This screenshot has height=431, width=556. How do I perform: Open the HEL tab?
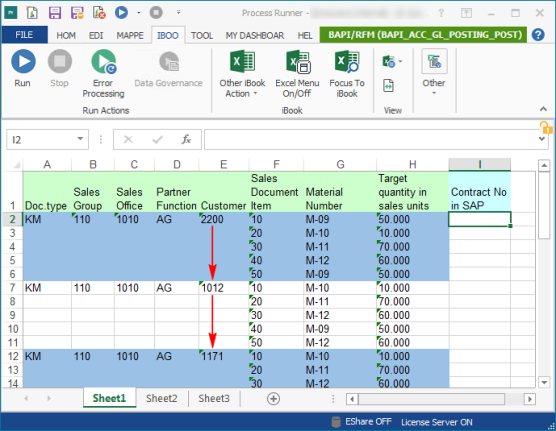[305, 35]
